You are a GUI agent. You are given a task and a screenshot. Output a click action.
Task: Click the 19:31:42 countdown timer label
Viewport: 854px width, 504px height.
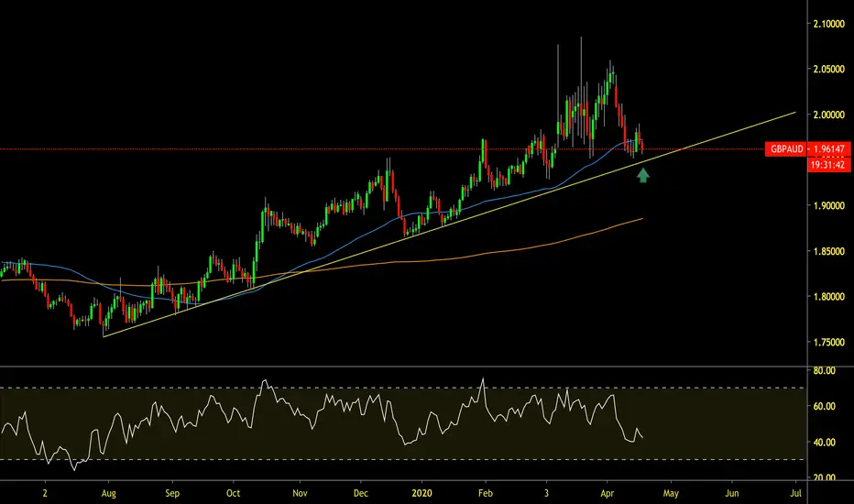pos(829,165)
